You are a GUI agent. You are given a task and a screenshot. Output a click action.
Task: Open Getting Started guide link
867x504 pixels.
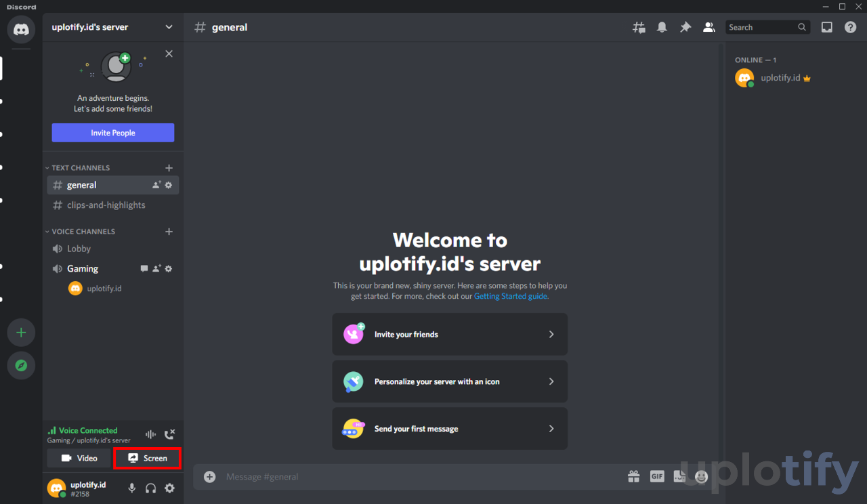pos(511,296)
